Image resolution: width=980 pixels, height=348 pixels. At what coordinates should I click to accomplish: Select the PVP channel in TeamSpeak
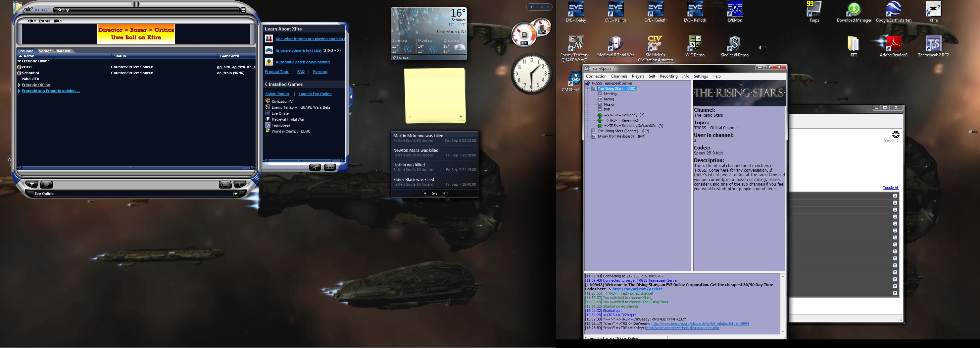point(607,110)
